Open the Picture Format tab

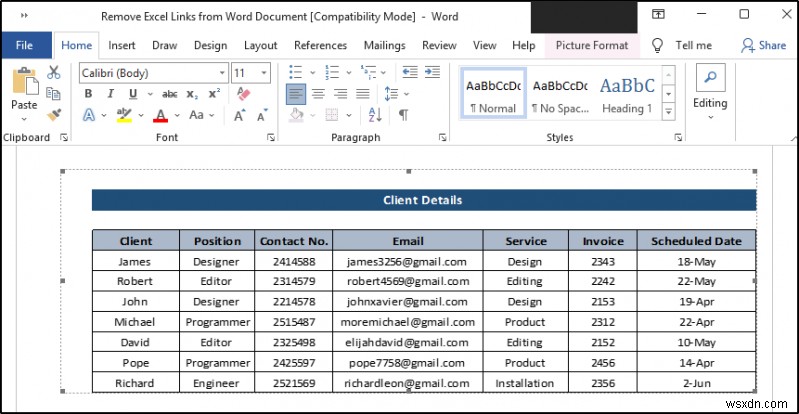pos(592,45)
